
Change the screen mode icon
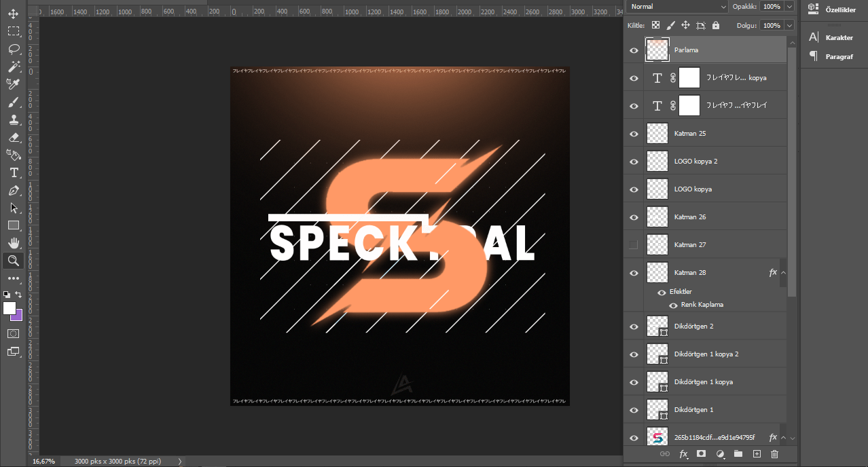[x=14, y=351]
